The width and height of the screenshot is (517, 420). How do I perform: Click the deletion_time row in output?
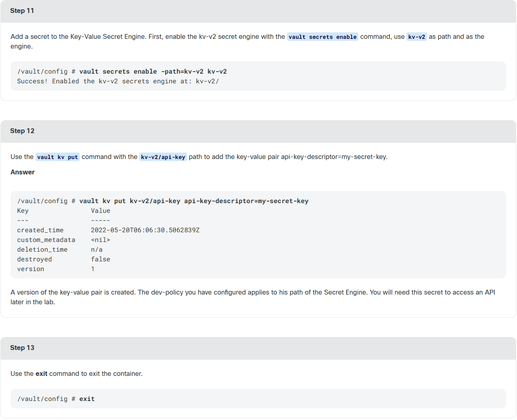[60, 250]
